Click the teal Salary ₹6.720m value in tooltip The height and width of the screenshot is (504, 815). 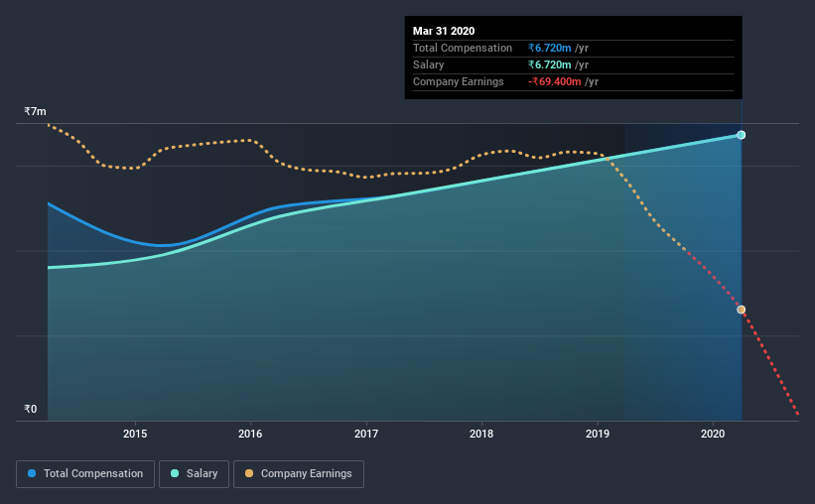(549, 64)
